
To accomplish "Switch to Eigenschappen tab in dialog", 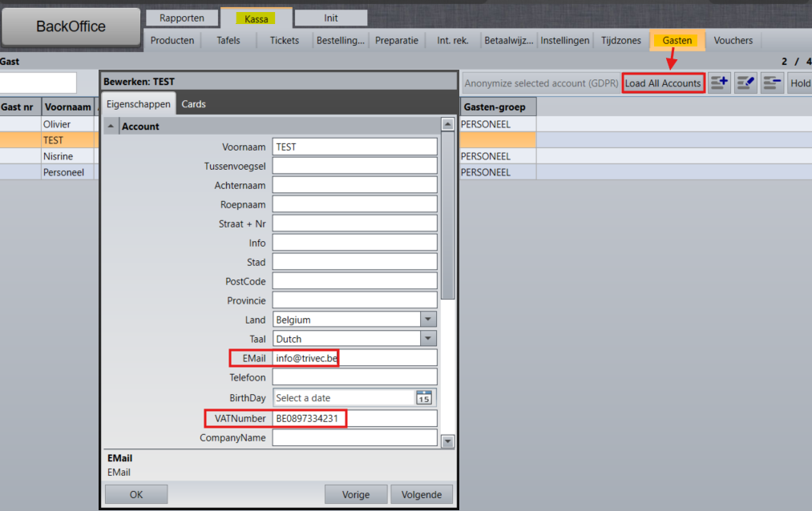I will pyautogui.click(x=138, y=104).
